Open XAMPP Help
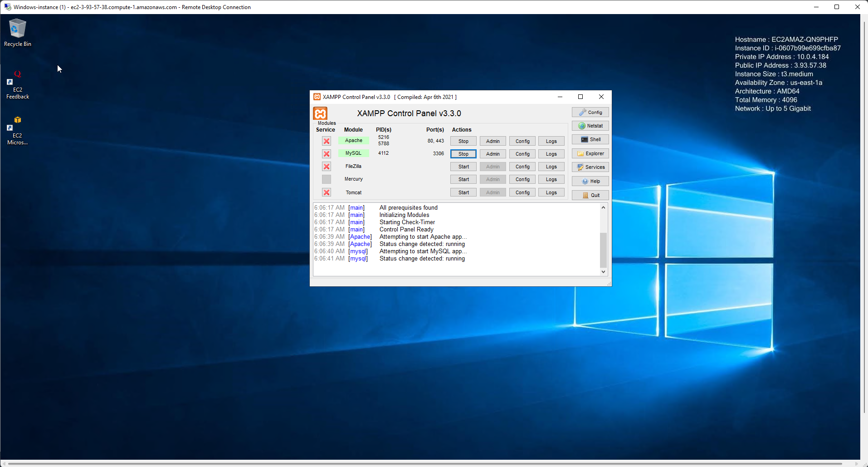The height and width of the screenshot is (467, 868). 590,181
